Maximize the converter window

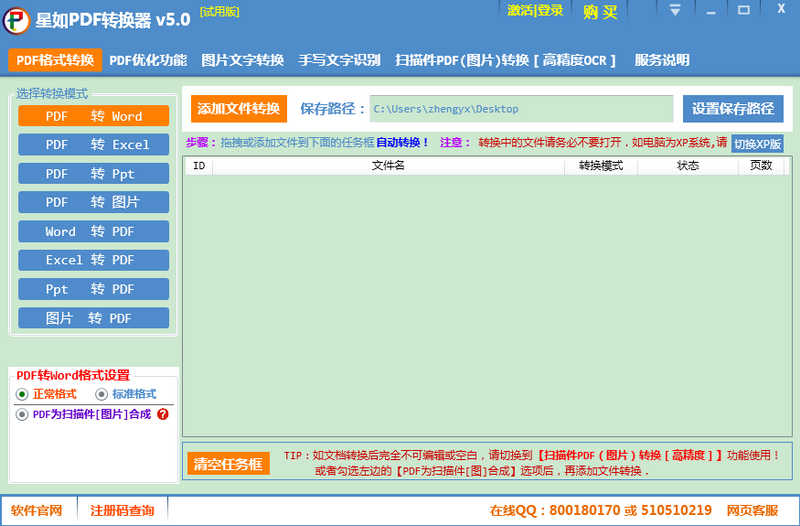pyautogui.click(x=744, y=10)
